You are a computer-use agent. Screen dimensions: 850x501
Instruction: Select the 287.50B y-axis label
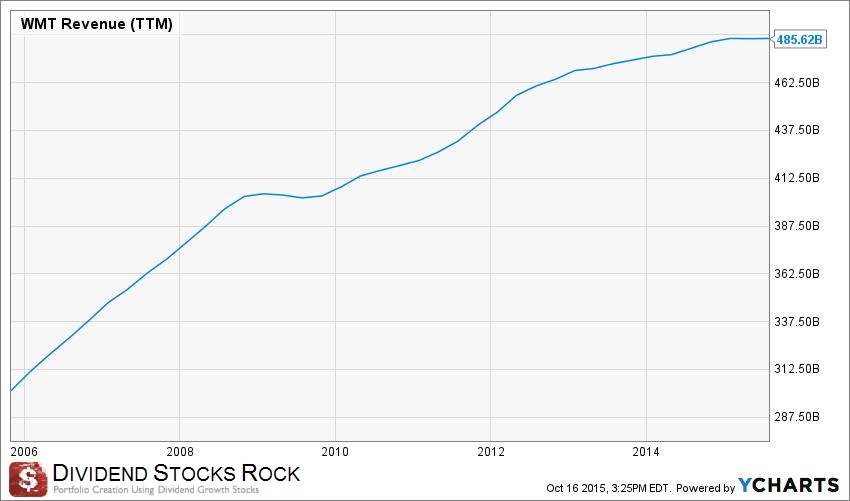(x=798, y=417)
